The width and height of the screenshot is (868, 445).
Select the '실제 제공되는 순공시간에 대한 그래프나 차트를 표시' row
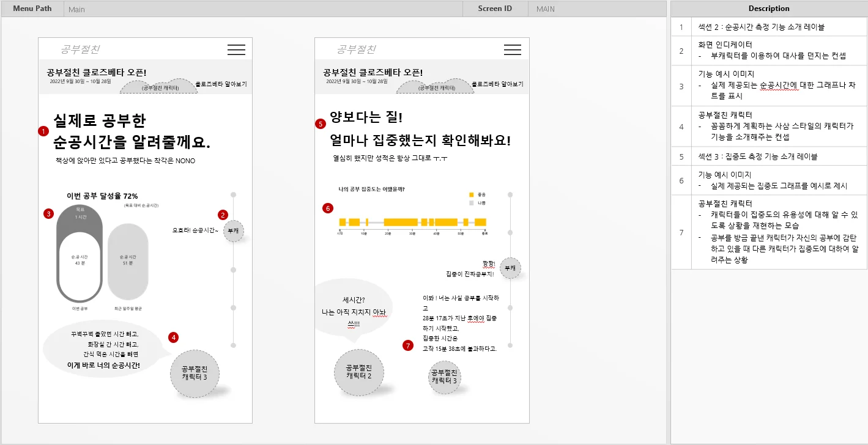769,86
